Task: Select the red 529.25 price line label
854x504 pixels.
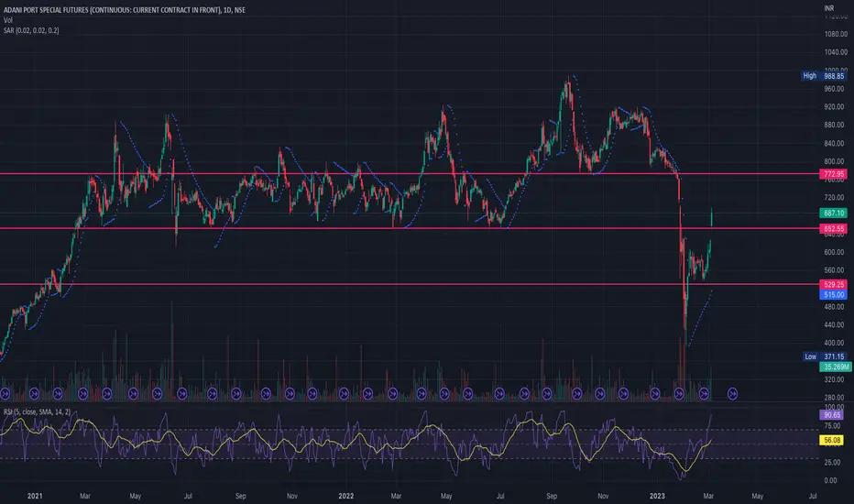Action: tap(833, 284)
